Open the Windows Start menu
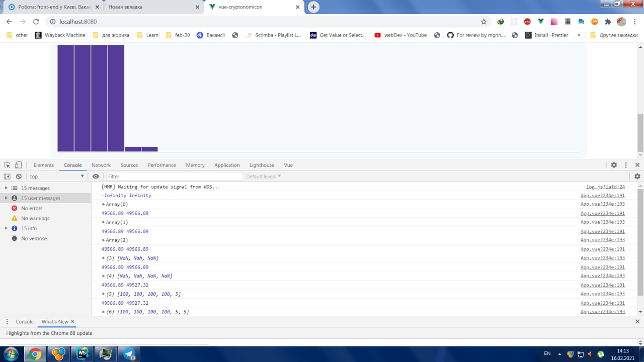The width and height of the screenshot is (644, 362). (x=11, y=353)
